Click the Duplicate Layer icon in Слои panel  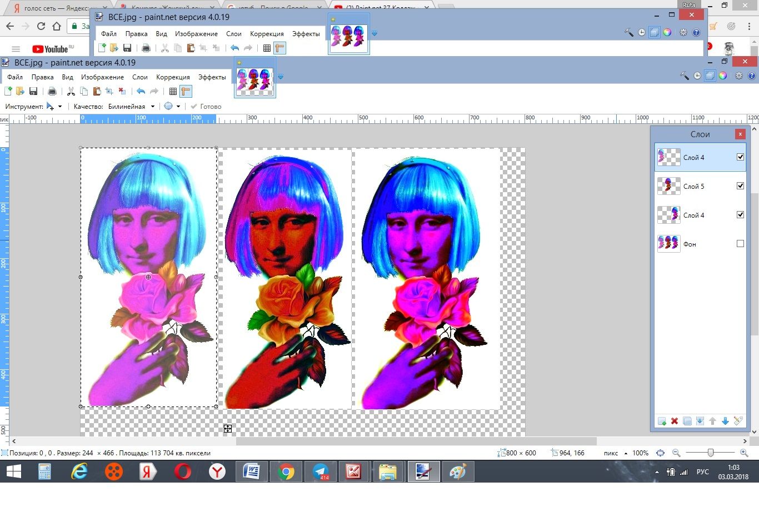(x=687, y=421)
